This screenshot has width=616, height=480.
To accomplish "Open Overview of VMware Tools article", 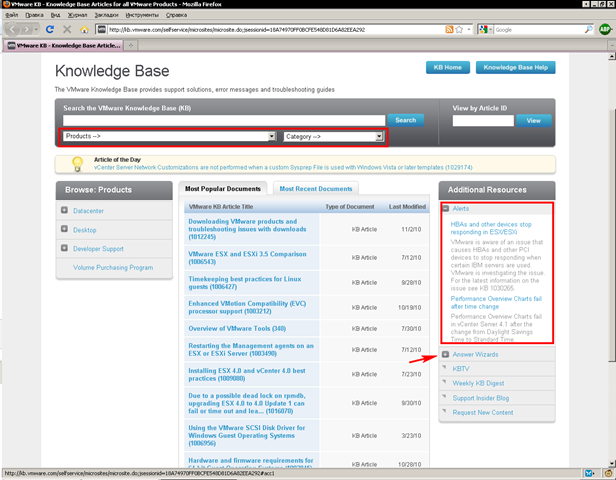I will 237,328.
